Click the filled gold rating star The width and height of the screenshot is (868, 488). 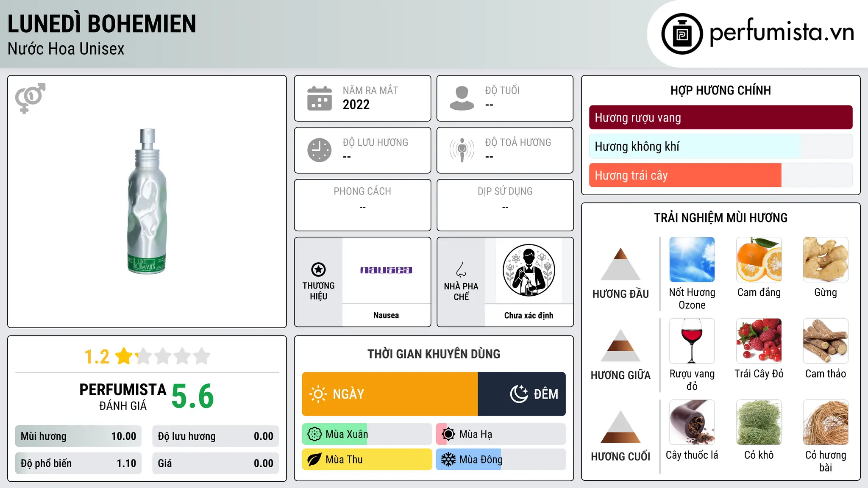point(124,356)
